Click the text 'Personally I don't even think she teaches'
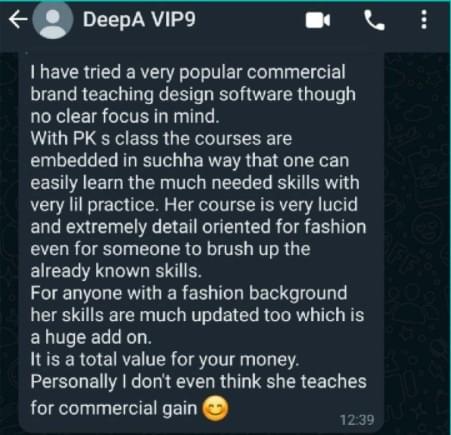This screenshot has height=435, width=451. point(199,382)
